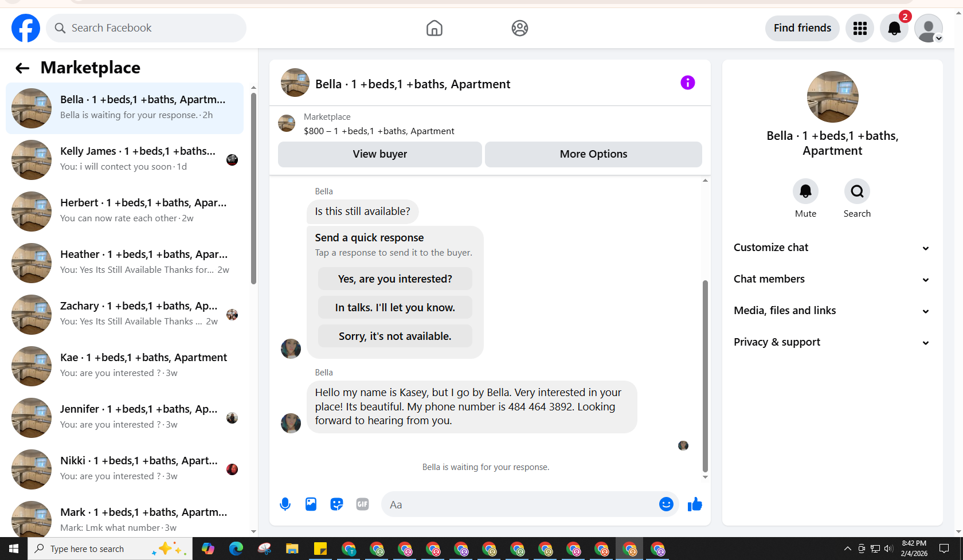Open Jennifer conversation
Viewport: 963px width, 560px height.
click(x=124, y=418)
